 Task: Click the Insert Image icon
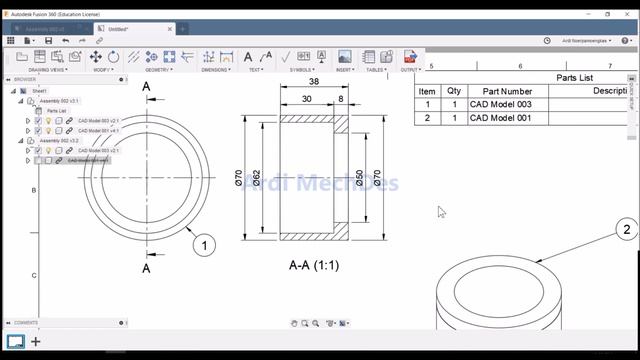tap(345, 57)
